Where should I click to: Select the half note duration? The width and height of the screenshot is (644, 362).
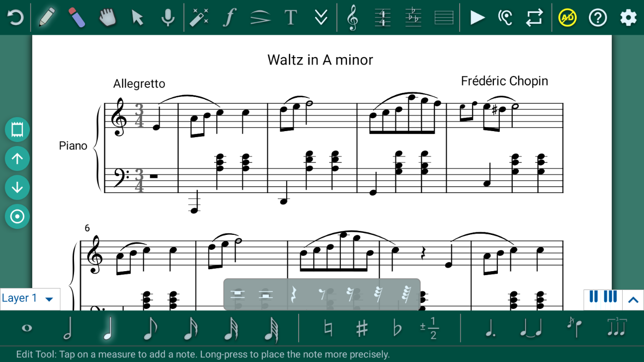[x=68, y=328]
